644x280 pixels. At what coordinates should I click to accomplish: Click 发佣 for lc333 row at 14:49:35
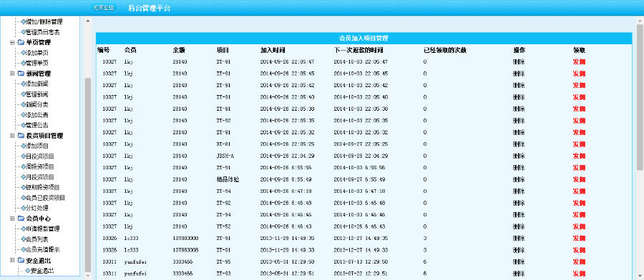(x=579, y=238)
